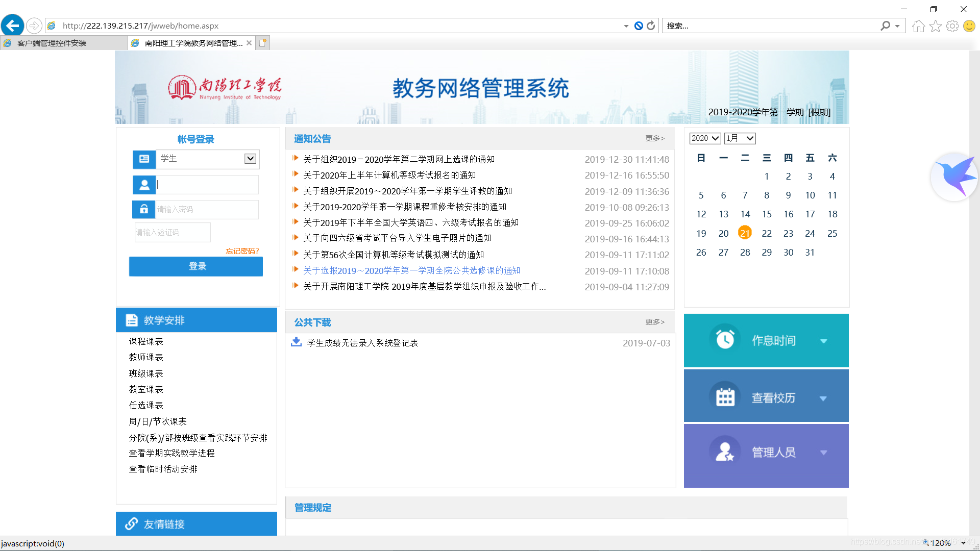This screenshot has height=551, width=980.
Task: Click the user icon beside the account field
Action: click(x=144, y=185)
